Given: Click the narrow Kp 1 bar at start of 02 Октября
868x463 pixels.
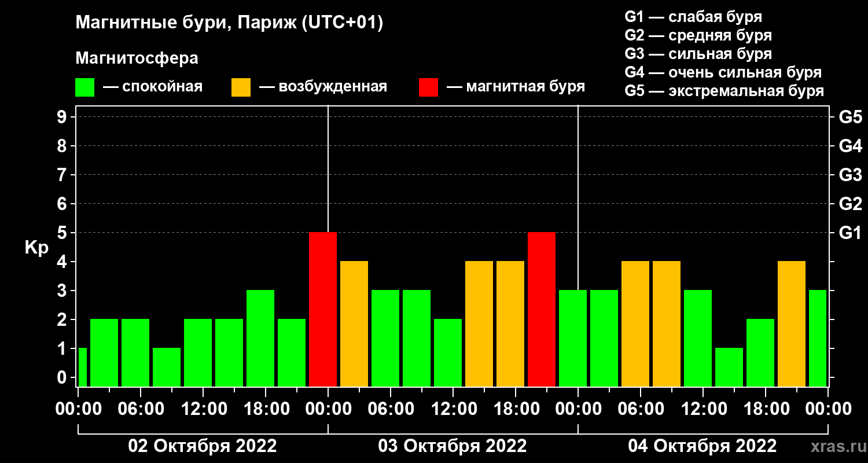Looking at the screenshot, I should pos(82,368).
